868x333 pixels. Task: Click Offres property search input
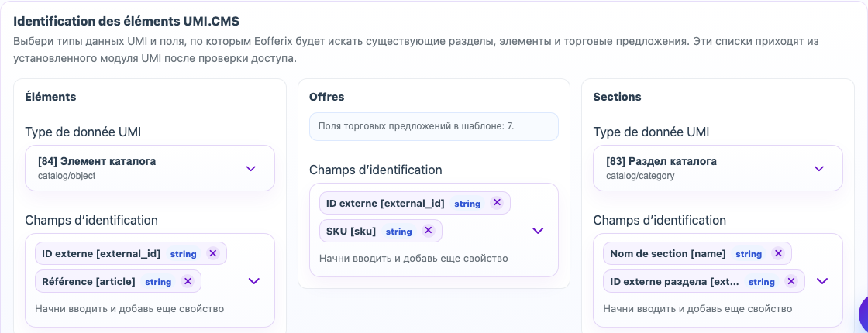click(414, 259)
